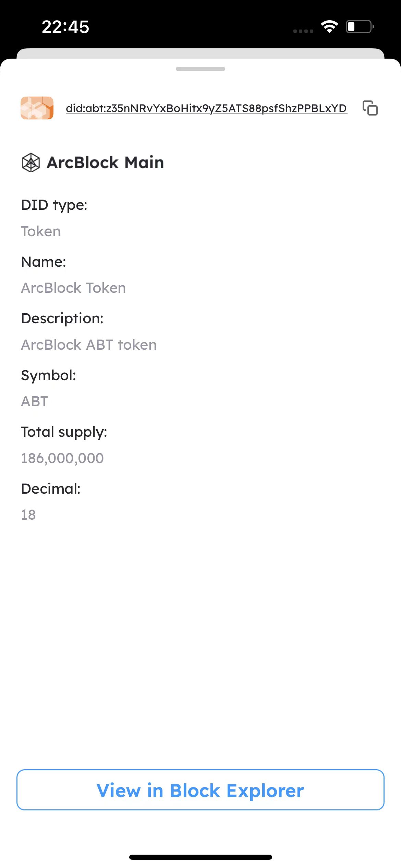Tap the 22:45 clock in status bar
Screen dimensions: 401x868
point(65,27)
